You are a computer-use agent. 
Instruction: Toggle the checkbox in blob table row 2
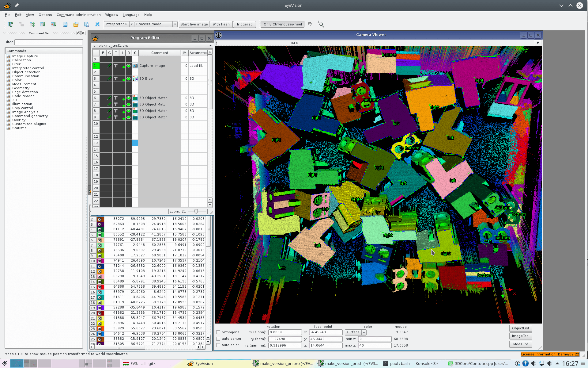[100, 219]
